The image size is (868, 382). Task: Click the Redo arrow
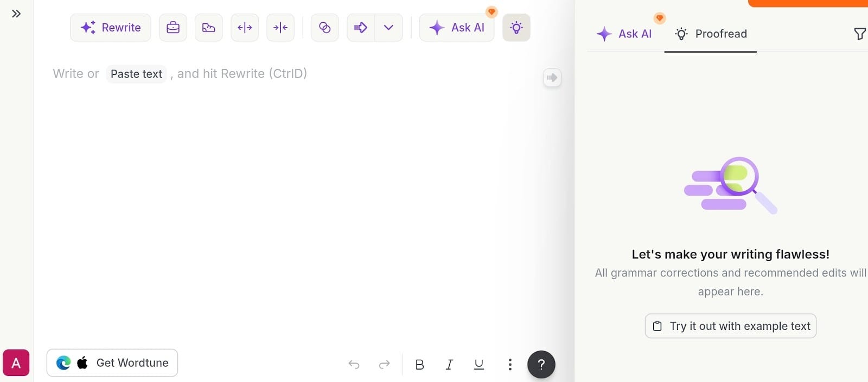pyautogui.click(x=385, y=365)
